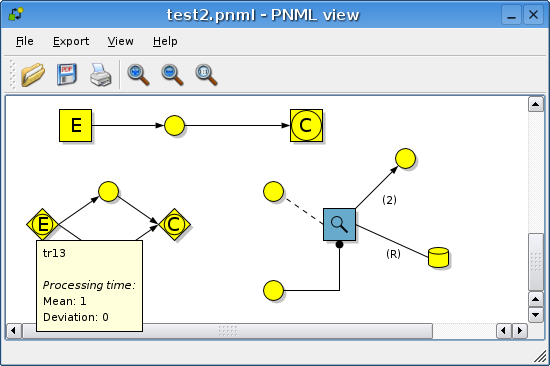Click the window resize grip in the corner
The height and width of the screenshot is (366, 550).
(540, 357)
